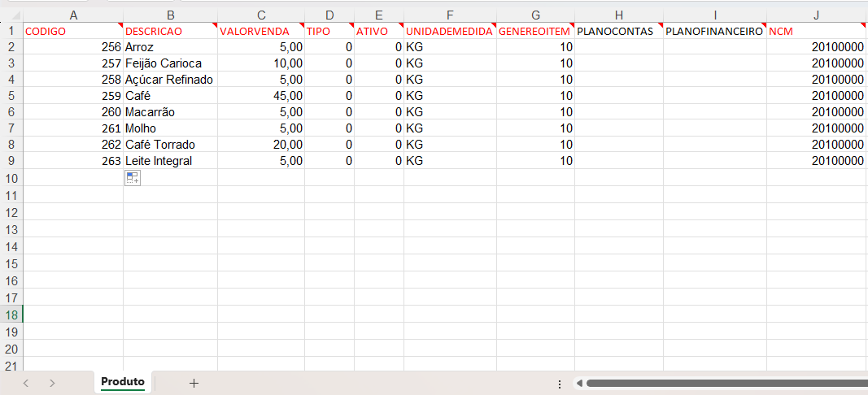
Task: Click the 45,00 value for Café
Action: point(260,96)
